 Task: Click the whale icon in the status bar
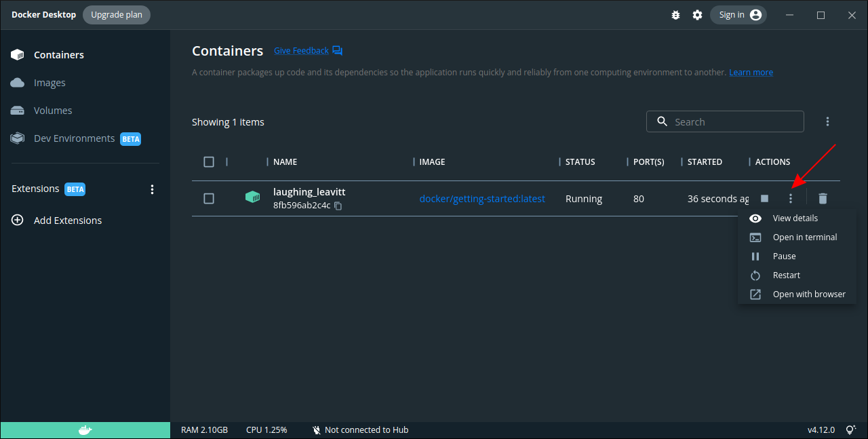[x=84, y=430]
